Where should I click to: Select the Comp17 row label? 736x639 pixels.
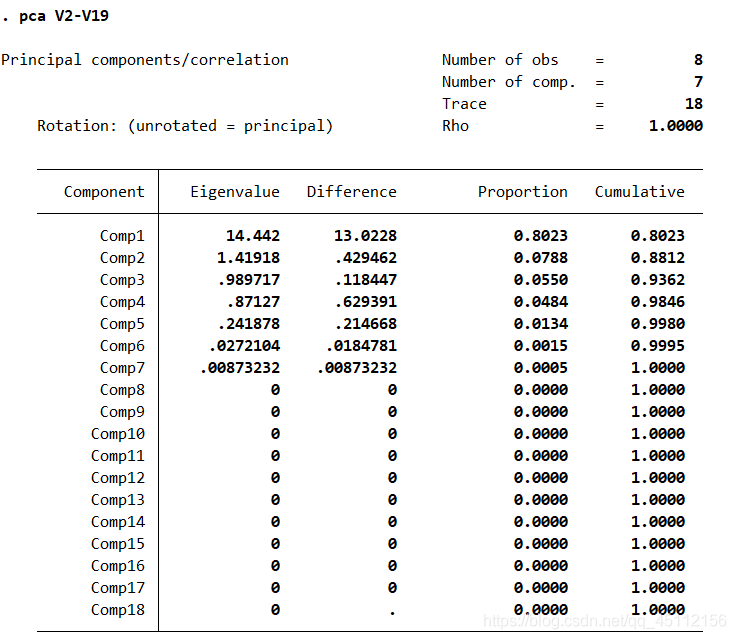click(x=118, y=589)
